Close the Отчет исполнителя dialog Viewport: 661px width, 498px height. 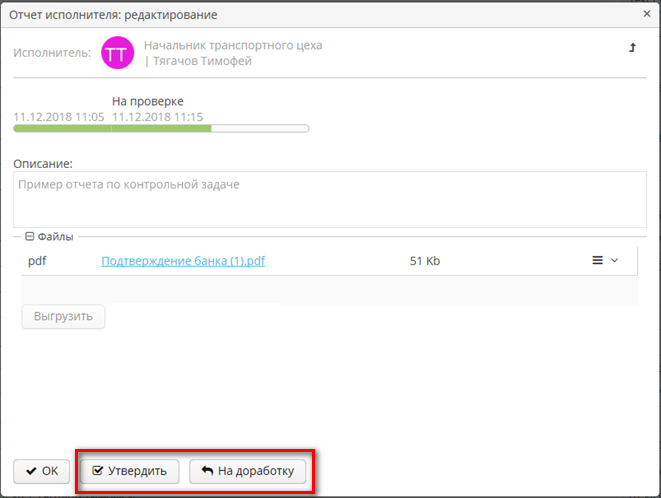click(x=646, y=15)
